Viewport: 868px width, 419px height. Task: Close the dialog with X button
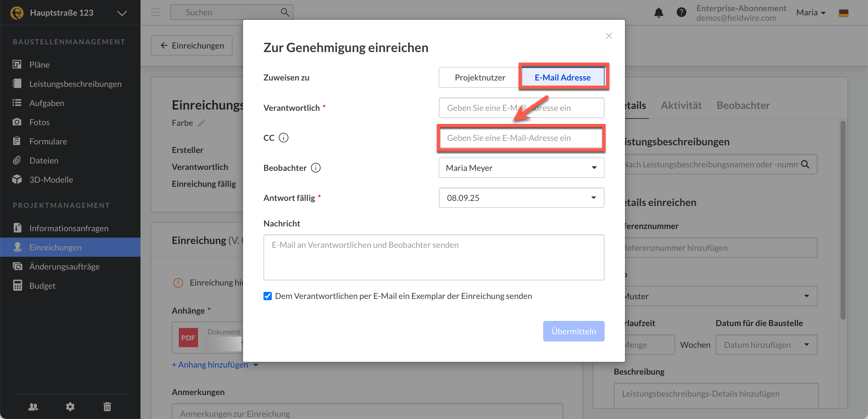click(x=609, y=36)
